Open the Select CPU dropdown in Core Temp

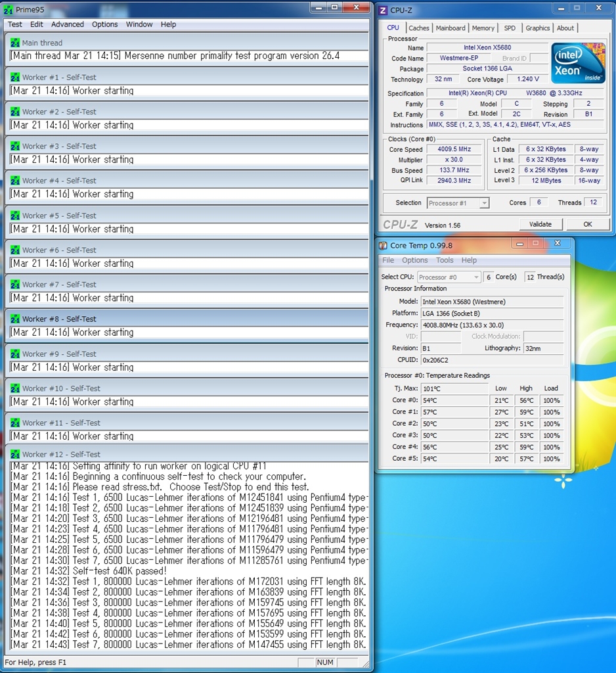(x=449, y=277)
